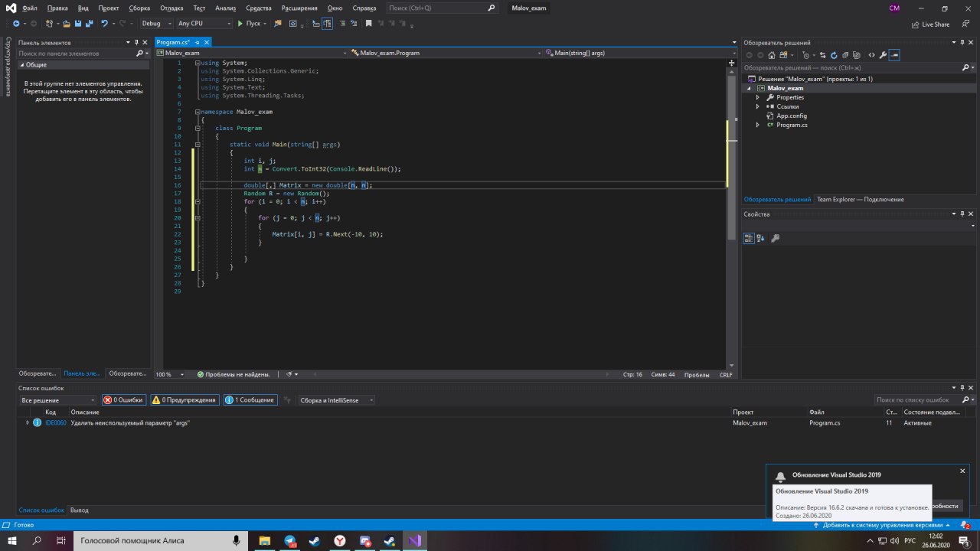Toggle auto-hide pin of Обозреватель решений panel
The height and width of the screenshot is (551, 980).
tap(963, 43)
